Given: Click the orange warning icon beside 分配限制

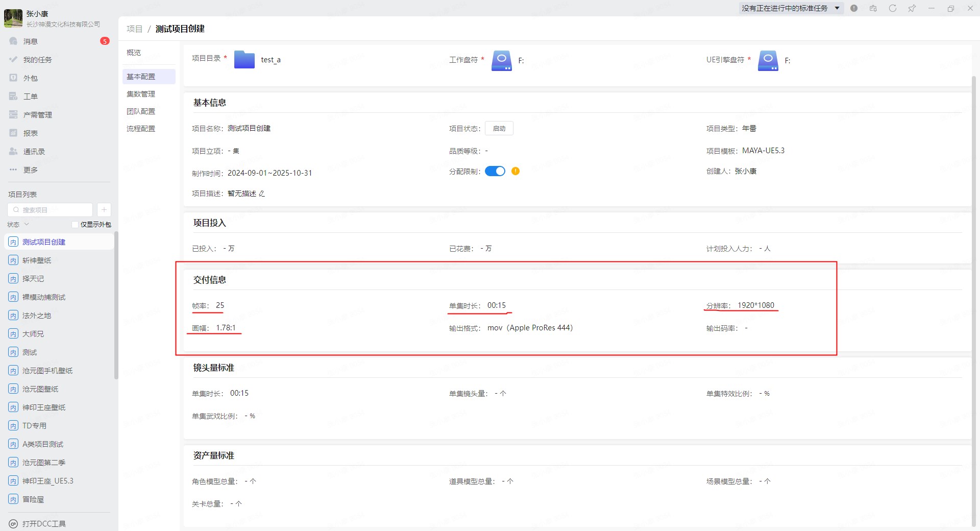Looking at the screenshot, I should (516, 171).
